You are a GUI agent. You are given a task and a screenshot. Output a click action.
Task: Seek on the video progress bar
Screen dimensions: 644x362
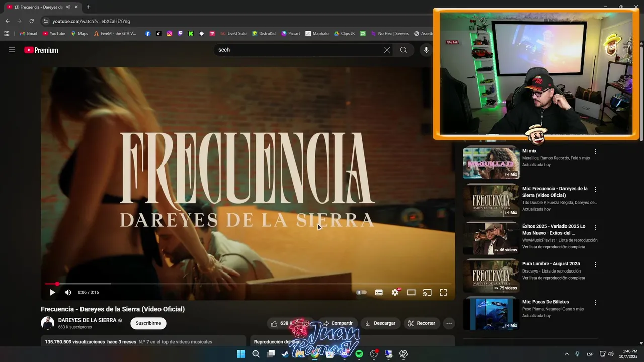point(248,284)
